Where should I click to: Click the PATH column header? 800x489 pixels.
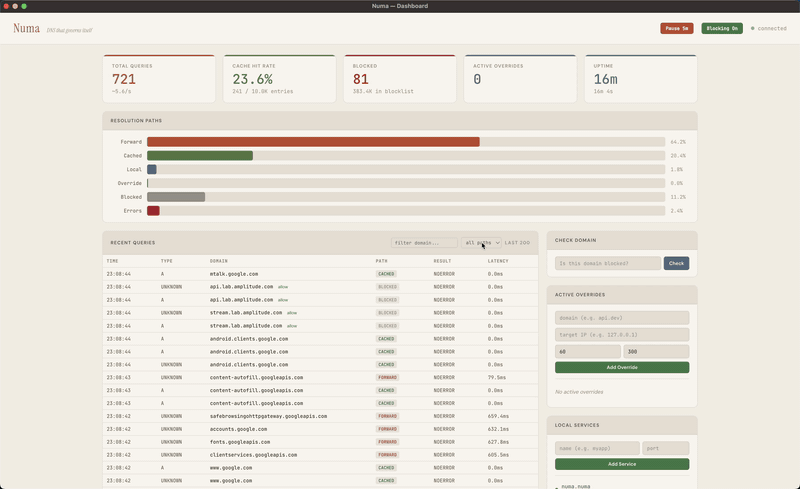pyautogui.click(x=382, y=261)
